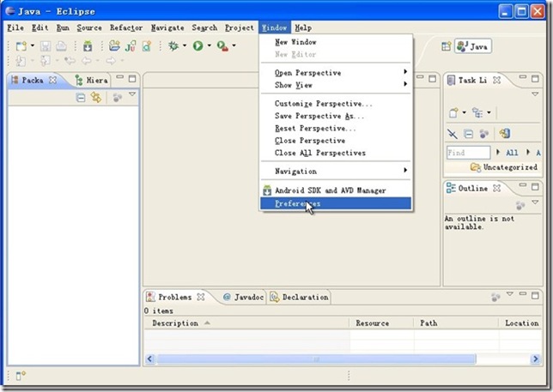
Task: Click the Task List categorized presentation icon
Action: [x=478, y=112]
